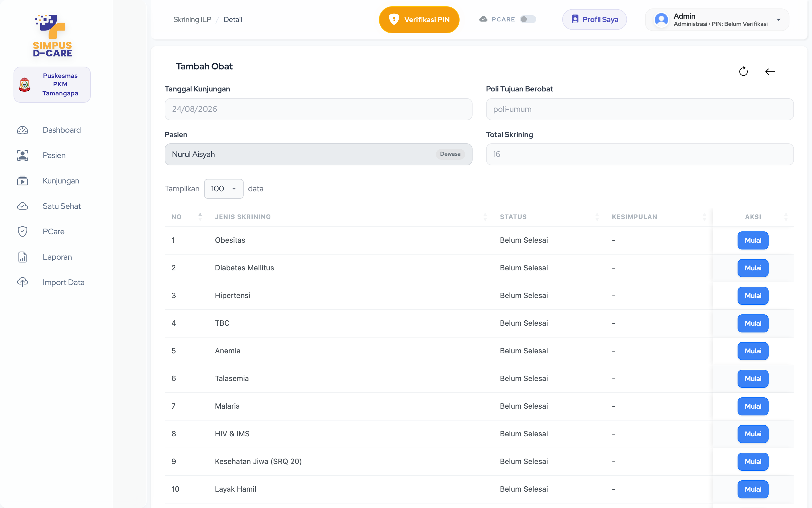Viewport: 812px width, 508px height.
Task: Click the Dewasa badge in Pasien field
Action: [x=450, y=154]
